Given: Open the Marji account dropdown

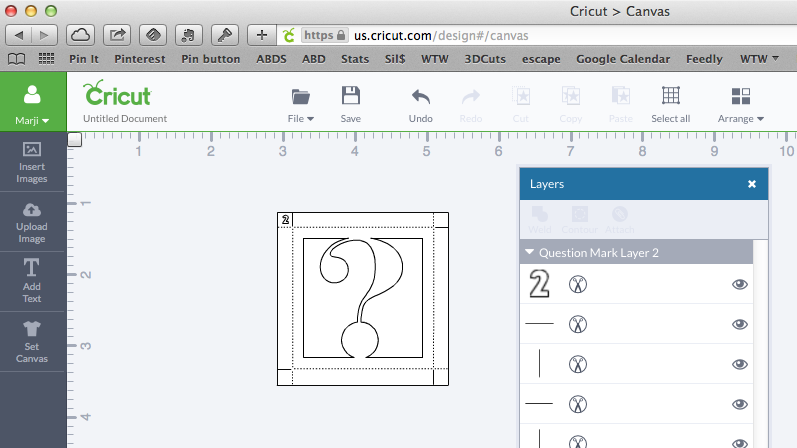Looking at the screenshot, I should tap(32, 121).
